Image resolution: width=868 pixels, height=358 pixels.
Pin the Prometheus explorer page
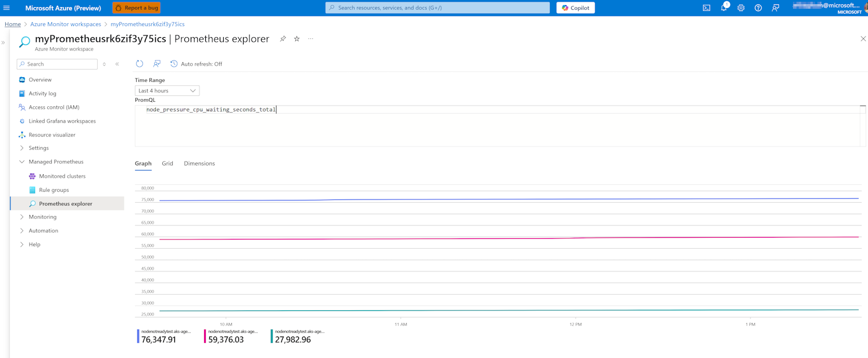(x=283, y=39)
